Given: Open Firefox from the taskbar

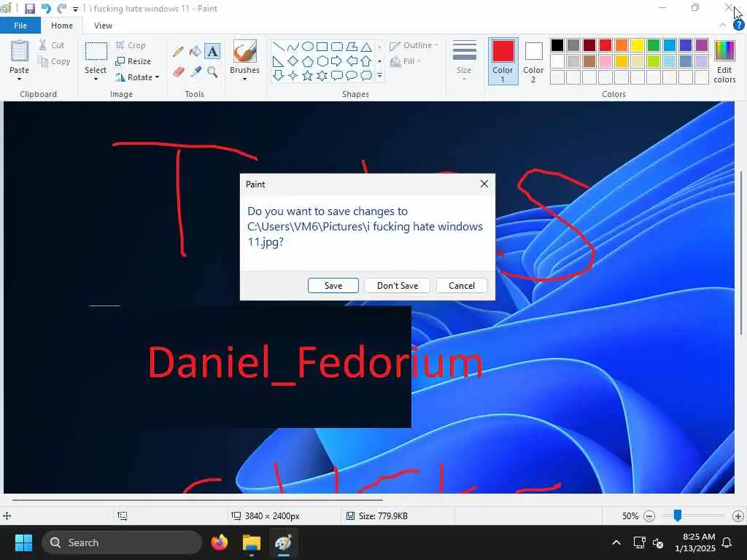Looking at the screenshot, I should pyautogui.click(x=220, y=542).
